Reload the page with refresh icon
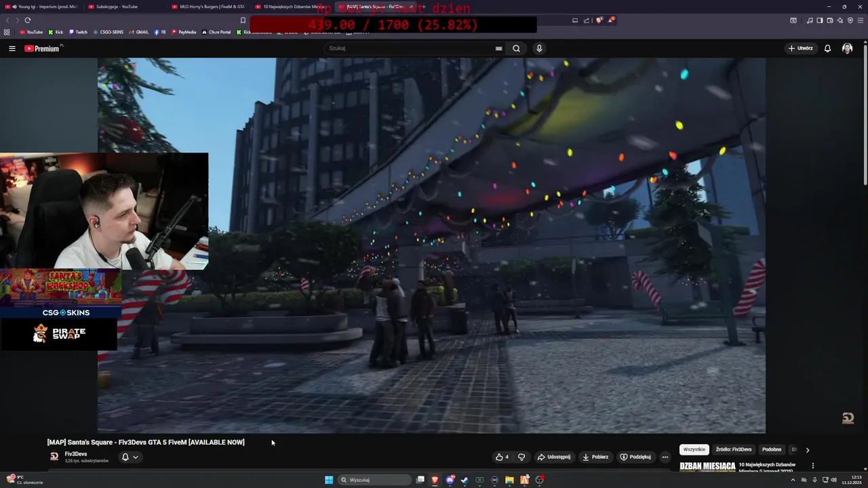The height and width of the screenshot is (488, 868). (x=28, y=20)
